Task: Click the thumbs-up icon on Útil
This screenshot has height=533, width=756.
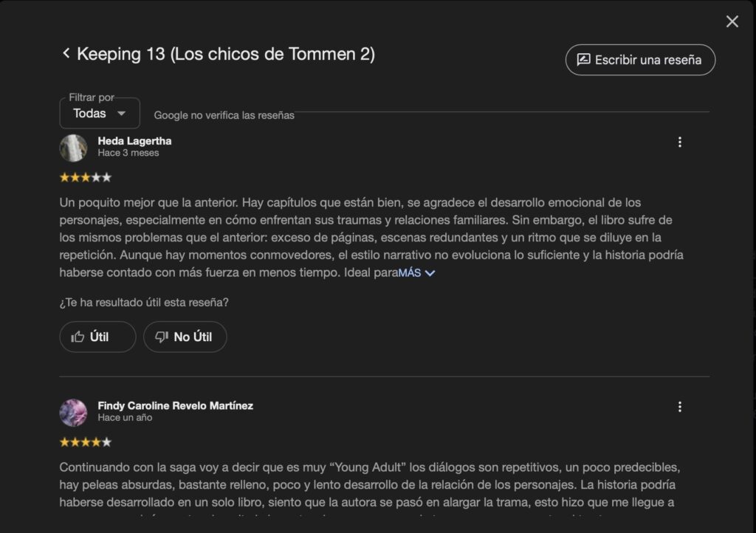Action: [x=78, y=337]
